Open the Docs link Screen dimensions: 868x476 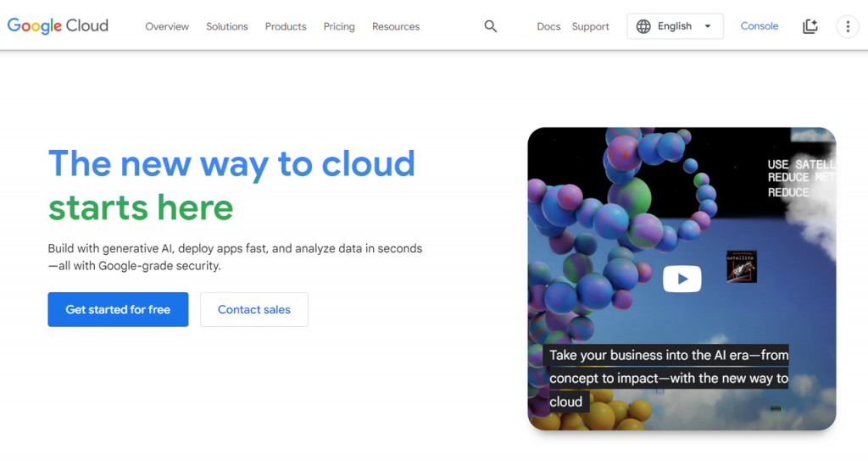pos(548,26)
